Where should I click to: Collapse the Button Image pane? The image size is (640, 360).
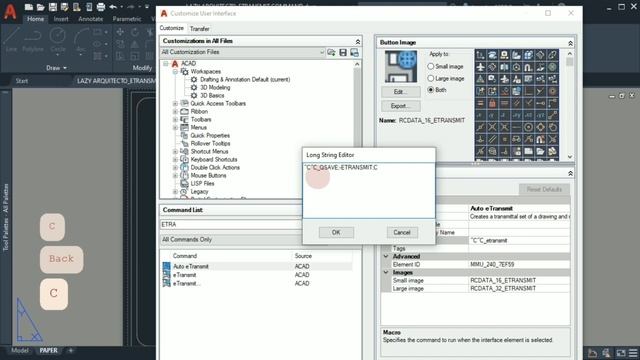pos(570,43)
